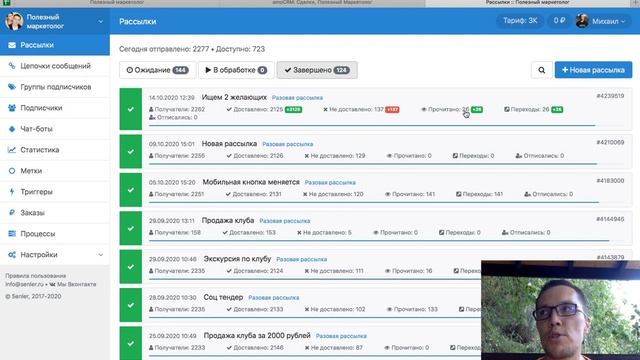Viewport: 640px width, 360px height.
Task: Click info@senler.ru email link
Action: (x=24, y=284)
